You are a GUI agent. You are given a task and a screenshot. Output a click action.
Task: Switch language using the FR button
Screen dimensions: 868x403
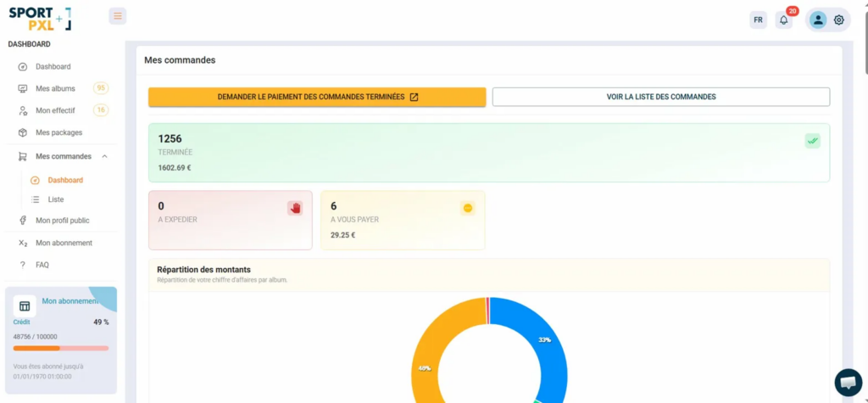coord(758,20)
